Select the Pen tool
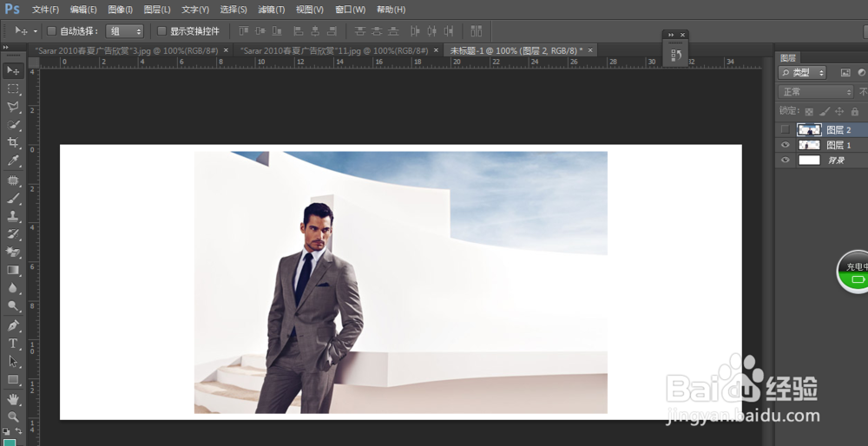Image resolution: width=868 pixels, height=446 pixels. pyautogui.click(x=13, y=325)
